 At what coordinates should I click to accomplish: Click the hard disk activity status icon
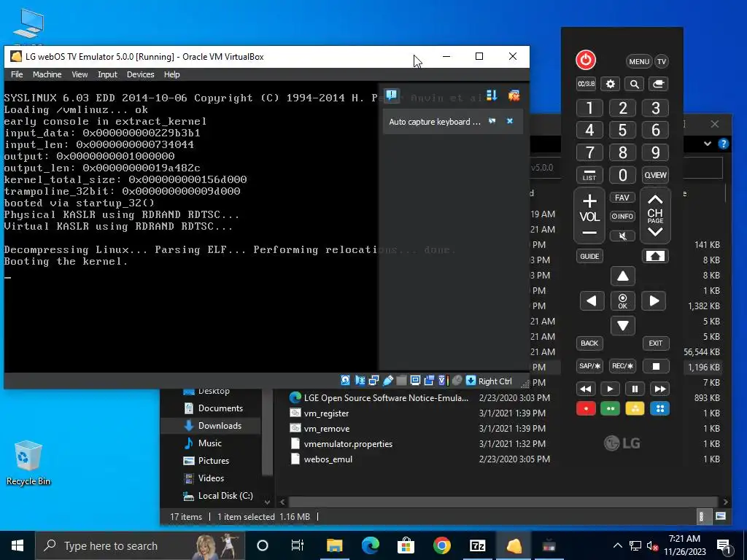point(345,381)
